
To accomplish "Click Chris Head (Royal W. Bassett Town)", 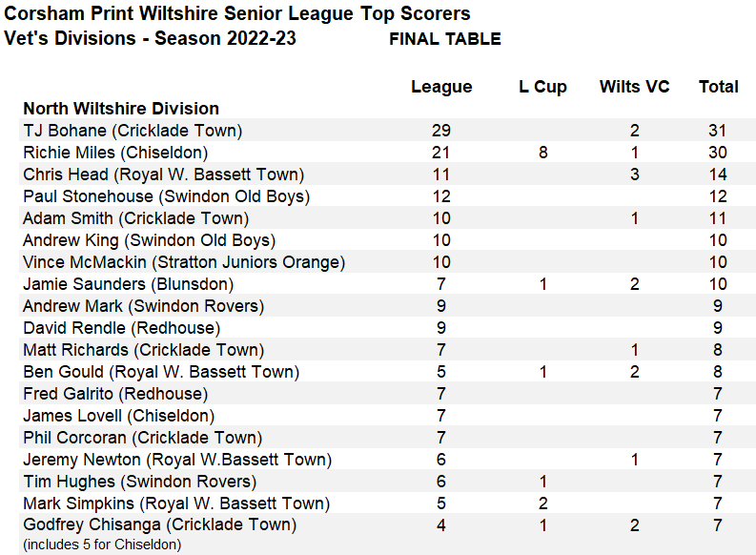I will click(163, 175).
